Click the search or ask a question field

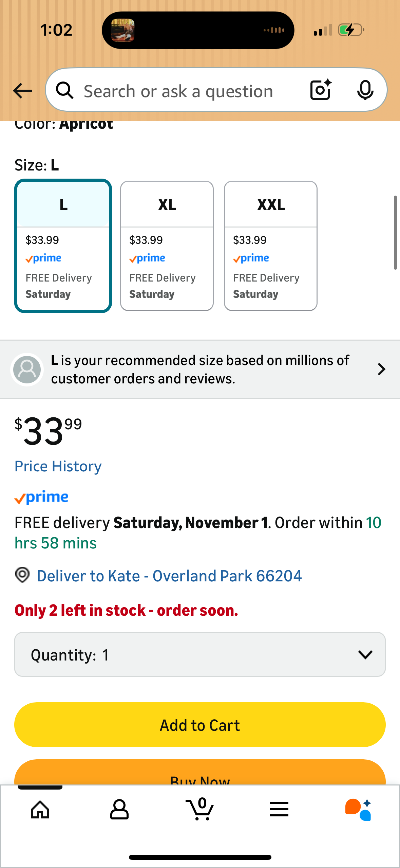[178, 91]
